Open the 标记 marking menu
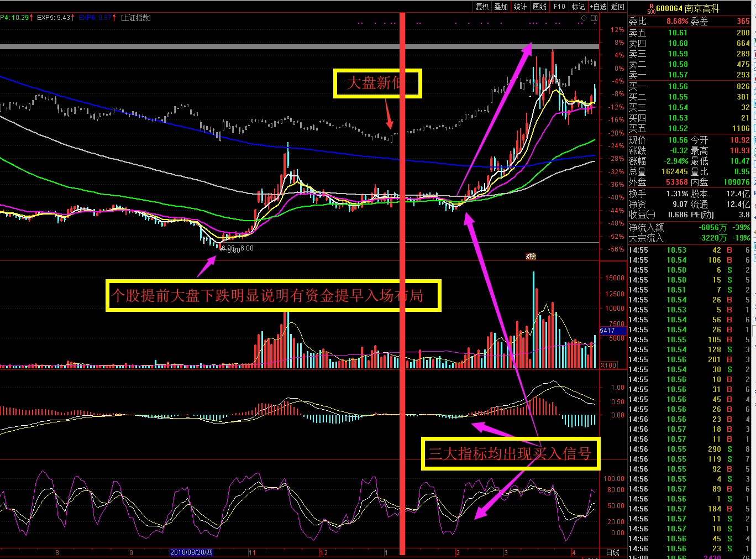 [x=578, y=7]
